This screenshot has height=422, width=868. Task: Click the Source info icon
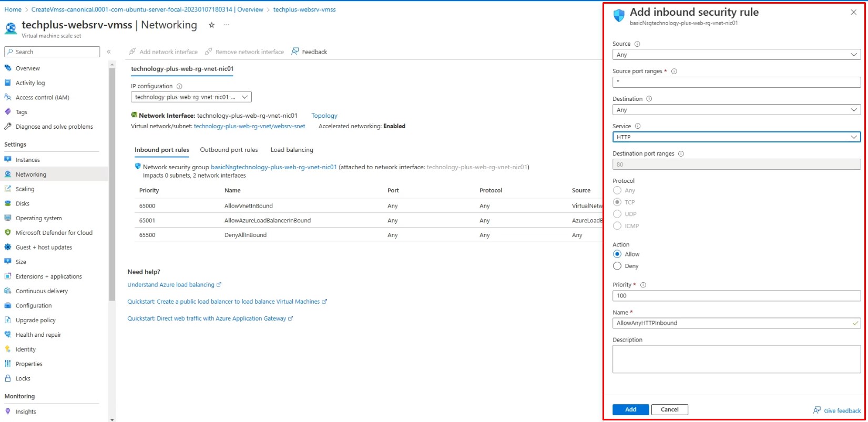pos(637,44)
